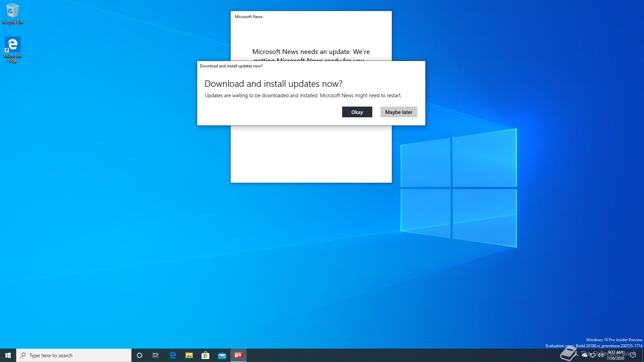The width and height of the screenshot is (644, 362).
Task: Click the small update dialog title bar text
Action: 231,66
